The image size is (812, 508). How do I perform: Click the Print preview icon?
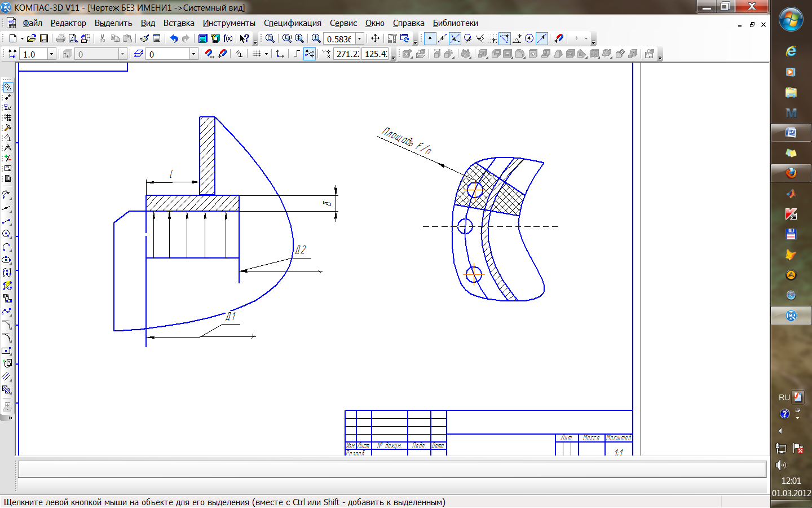[73, 38]
